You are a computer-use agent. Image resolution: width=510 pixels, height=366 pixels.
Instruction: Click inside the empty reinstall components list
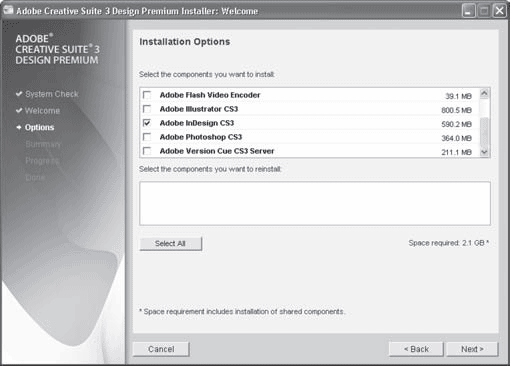coord(315,203)
